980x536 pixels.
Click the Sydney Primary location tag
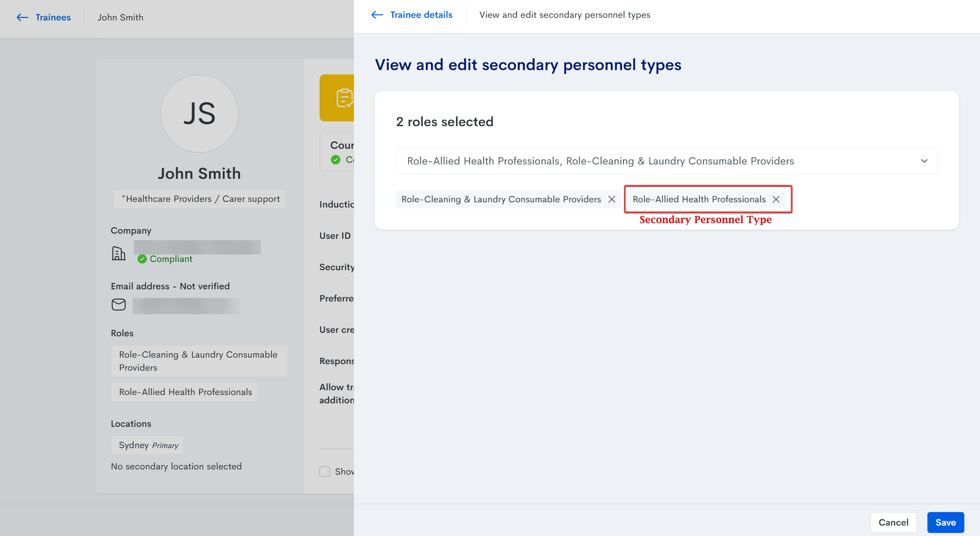147,445
